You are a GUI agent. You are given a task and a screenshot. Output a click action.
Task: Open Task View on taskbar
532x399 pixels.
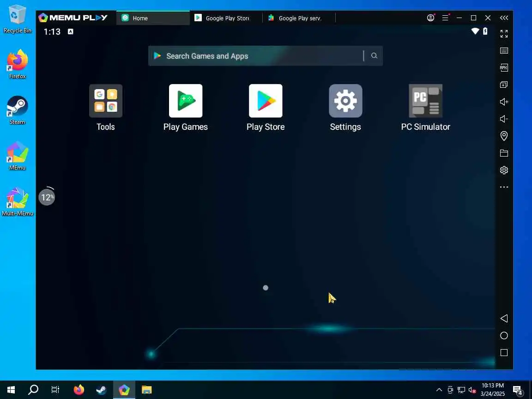tap(55, 390)
